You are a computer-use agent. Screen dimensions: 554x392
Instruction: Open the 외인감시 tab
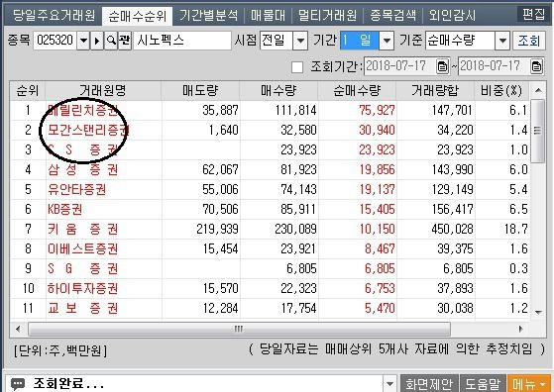click(452, 16)
